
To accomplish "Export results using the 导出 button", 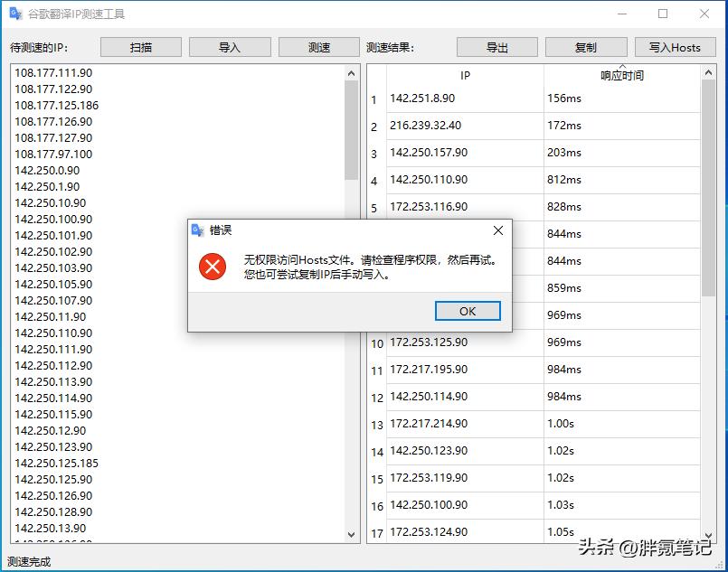I will (496, 46).
